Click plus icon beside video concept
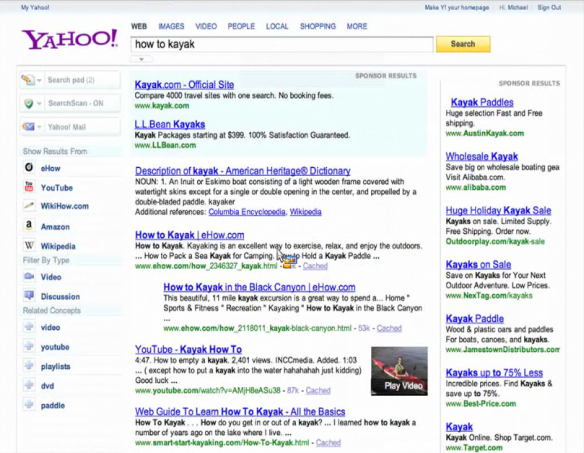 pos(29,327)
